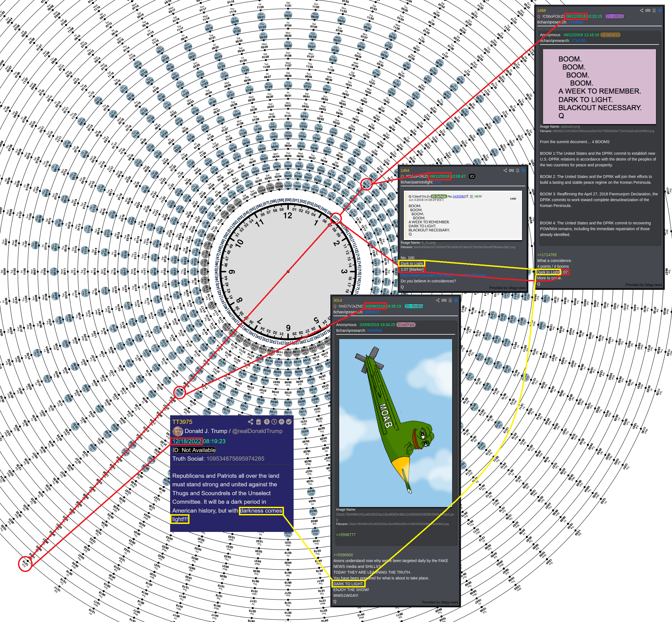The image size is (672, 622).
Task: Click ID: 0bdfdc badge on post 3014
Action: point(414,306)
